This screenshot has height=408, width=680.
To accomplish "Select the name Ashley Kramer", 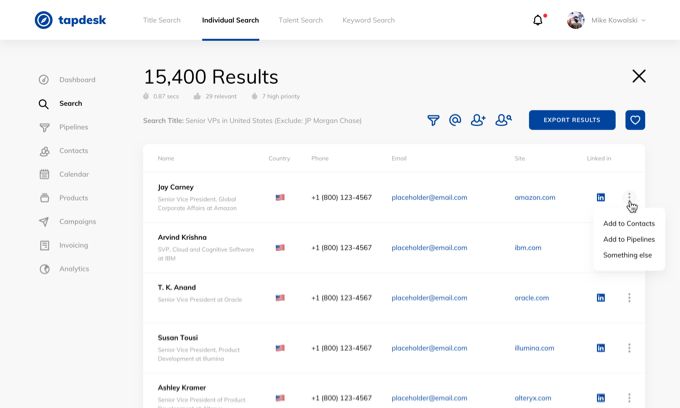I will click(182, 388).
